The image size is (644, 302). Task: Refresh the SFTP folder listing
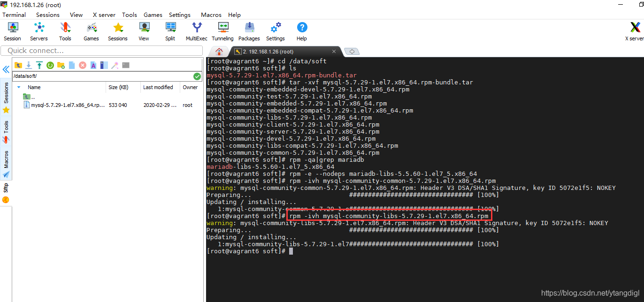50,65
